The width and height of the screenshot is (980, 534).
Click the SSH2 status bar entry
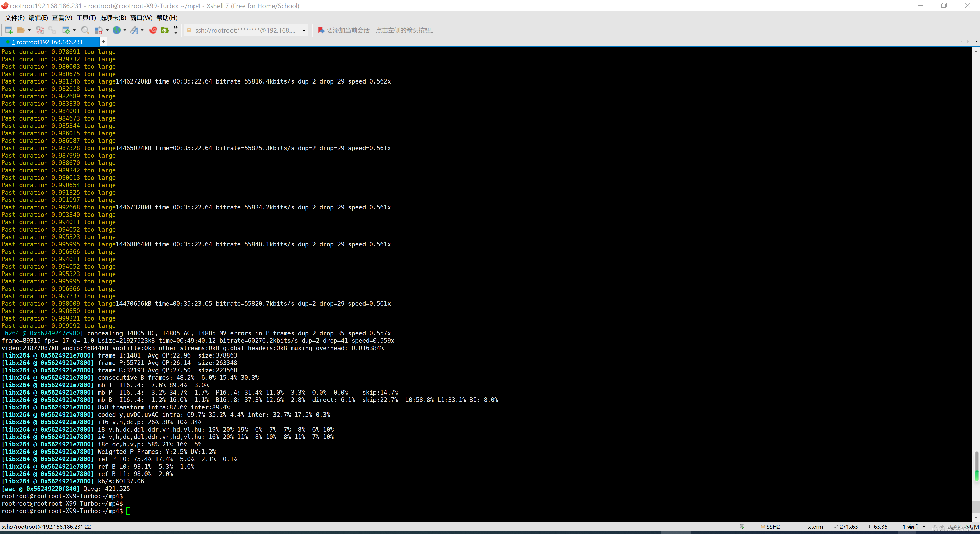770,526
